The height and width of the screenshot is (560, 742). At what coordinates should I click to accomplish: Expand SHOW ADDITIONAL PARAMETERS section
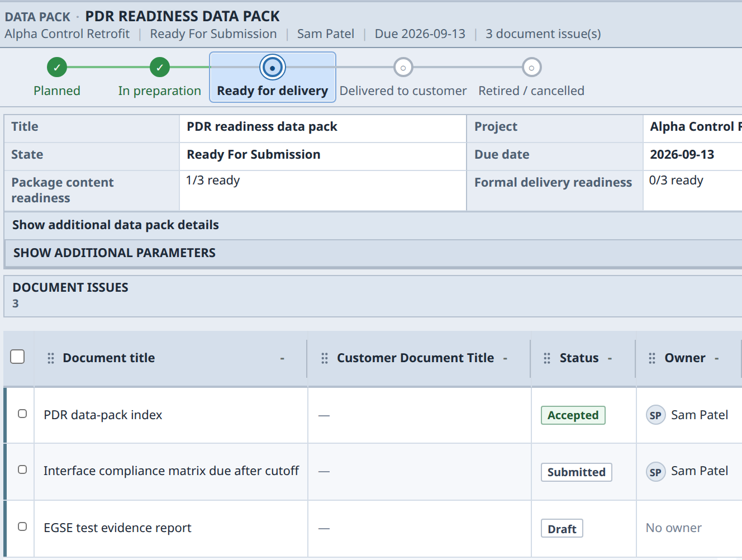point(373,253)
